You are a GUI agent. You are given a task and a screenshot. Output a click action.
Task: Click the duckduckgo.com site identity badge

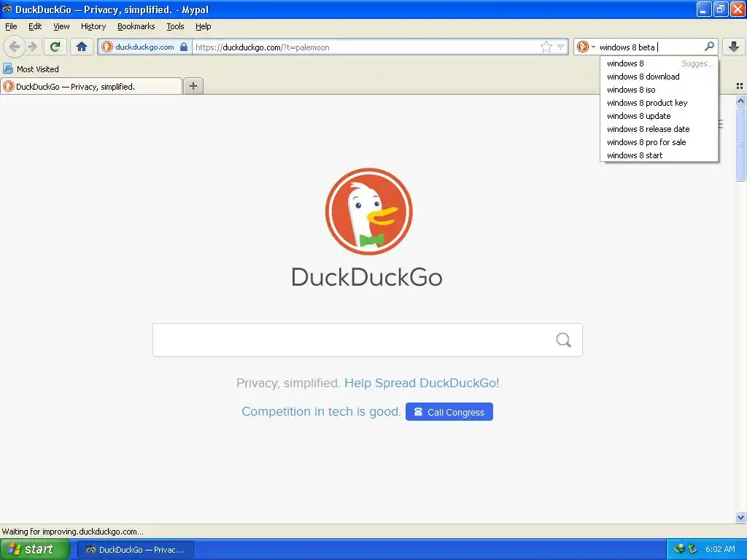[144, 47]
